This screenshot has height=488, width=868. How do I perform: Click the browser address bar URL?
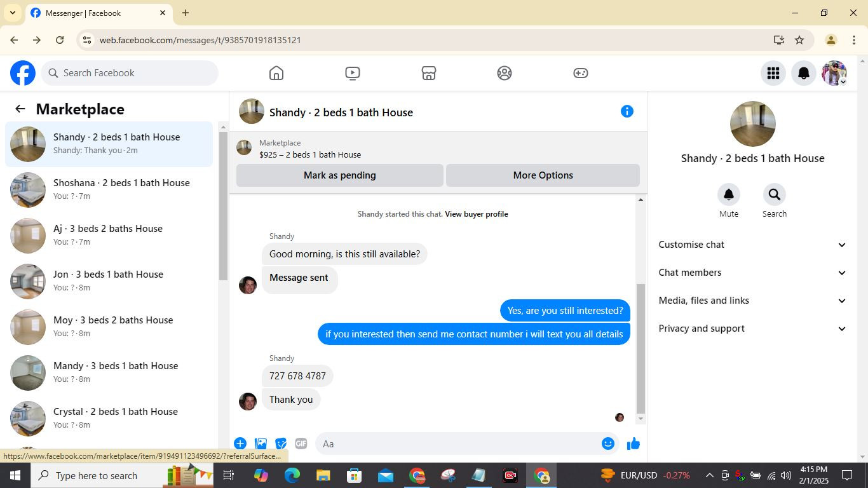[x=200, y=40]
